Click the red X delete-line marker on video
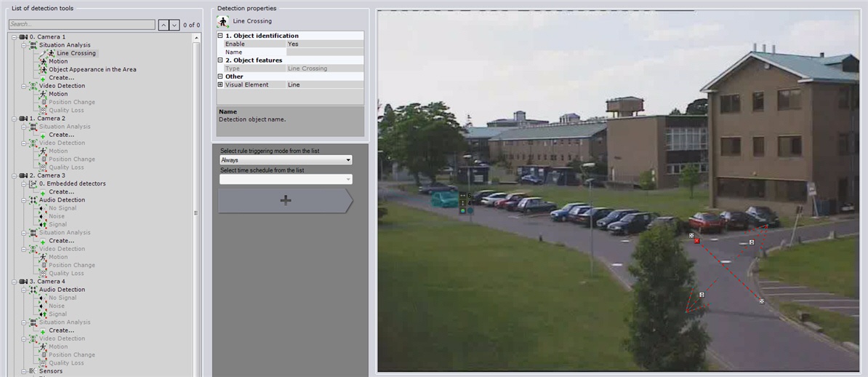Image resolution: width=868 pixels, height=377 pixels. click(696, 240)
